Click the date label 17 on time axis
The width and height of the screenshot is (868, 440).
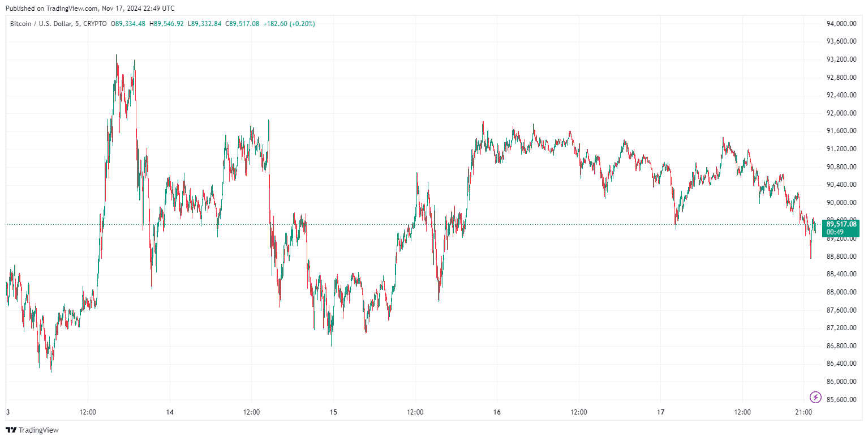point(660,412)
